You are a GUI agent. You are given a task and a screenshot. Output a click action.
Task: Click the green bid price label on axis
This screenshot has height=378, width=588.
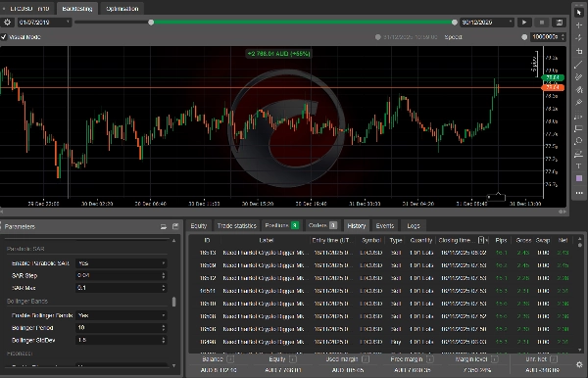point(553,77)
